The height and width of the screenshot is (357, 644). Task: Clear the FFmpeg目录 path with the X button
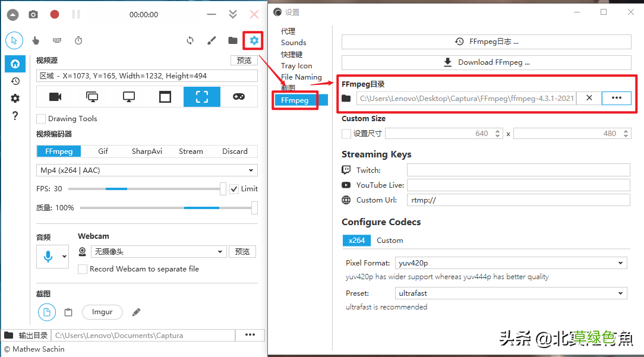tap(589, 98)
